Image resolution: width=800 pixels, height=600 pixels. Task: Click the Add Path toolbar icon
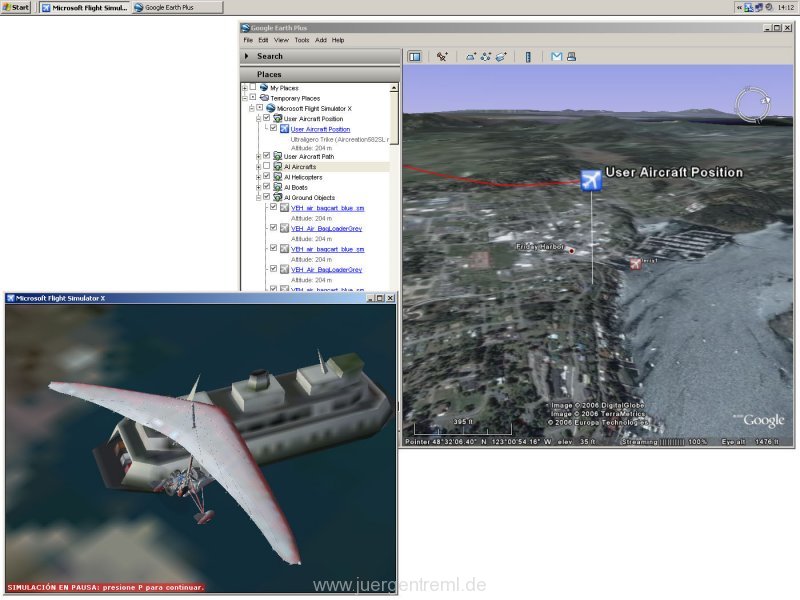coord(486,57)
